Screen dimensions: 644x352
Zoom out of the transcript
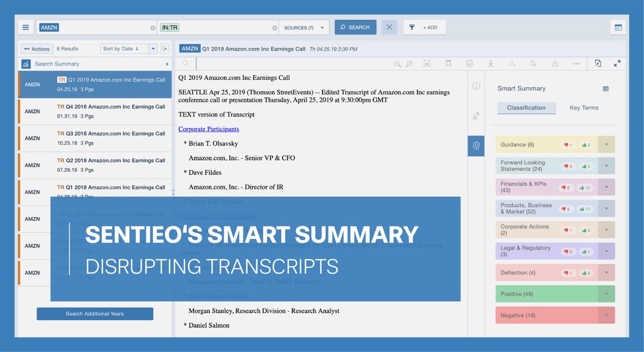coord(398,63)
